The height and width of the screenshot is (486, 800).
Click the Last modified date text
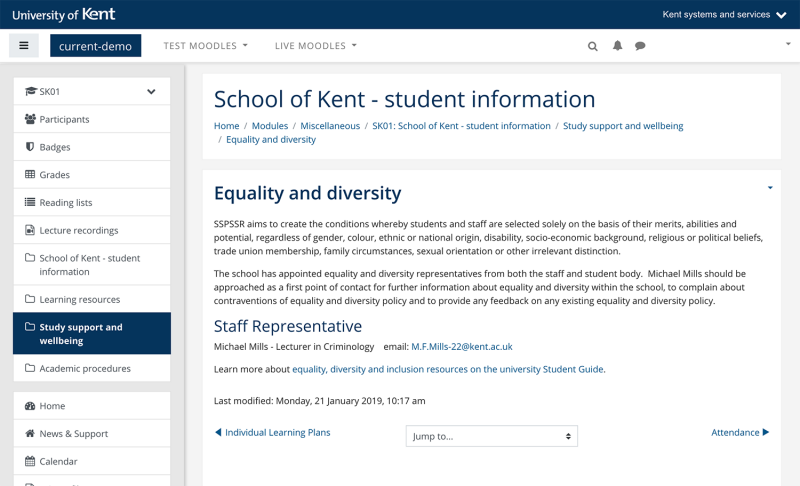[x=319, y=401]
